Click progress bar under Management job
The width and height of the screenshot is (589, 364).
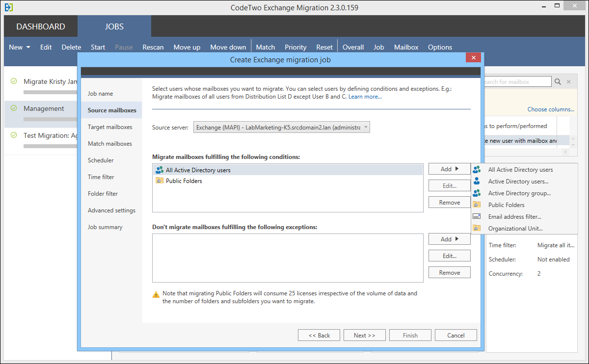click(x=51, y=119)
